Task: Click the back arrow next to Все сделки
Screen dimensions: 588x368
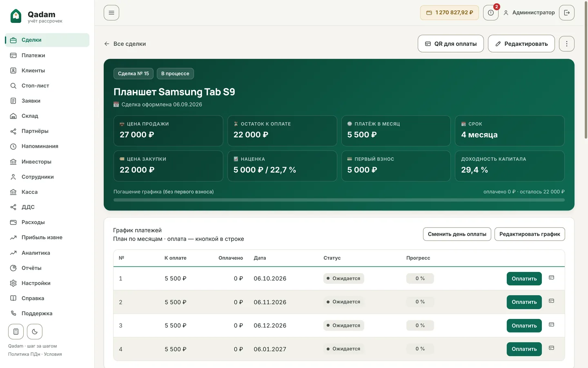Action: tap(107, 44)
